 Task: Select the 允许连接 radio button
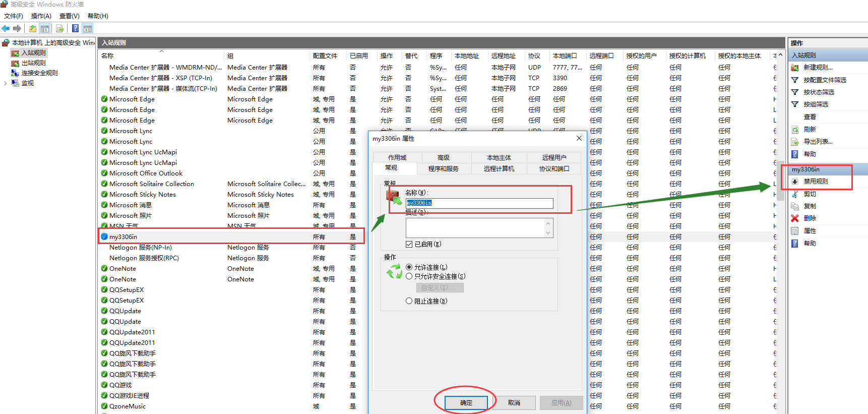(x=409, y=267)
